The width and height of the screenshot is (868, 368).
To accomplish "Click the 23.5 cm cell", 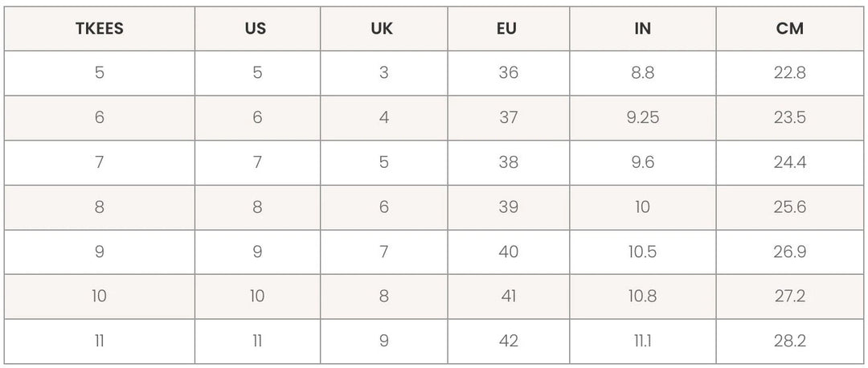I will coord(790,118).
